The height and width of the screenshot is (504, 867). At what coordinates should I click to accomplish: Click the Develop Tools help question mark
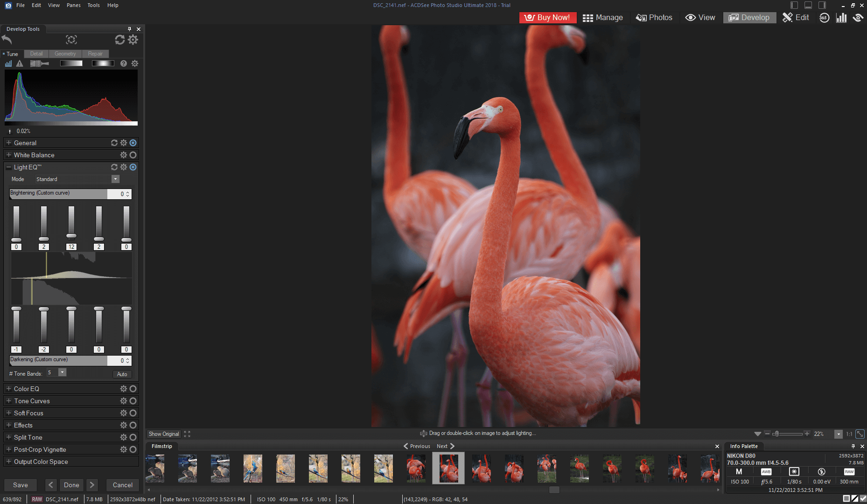coord(123,63)
